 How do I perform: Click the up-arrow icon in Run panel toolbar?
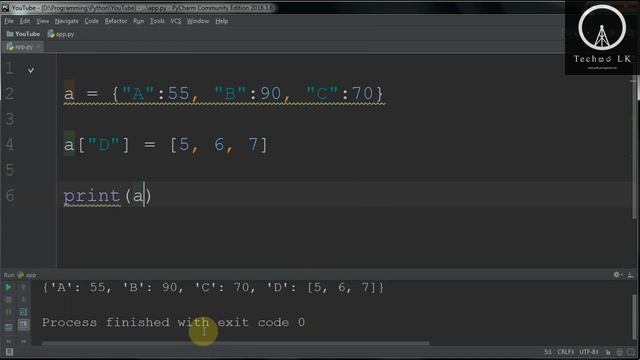[x=24, y=287]
